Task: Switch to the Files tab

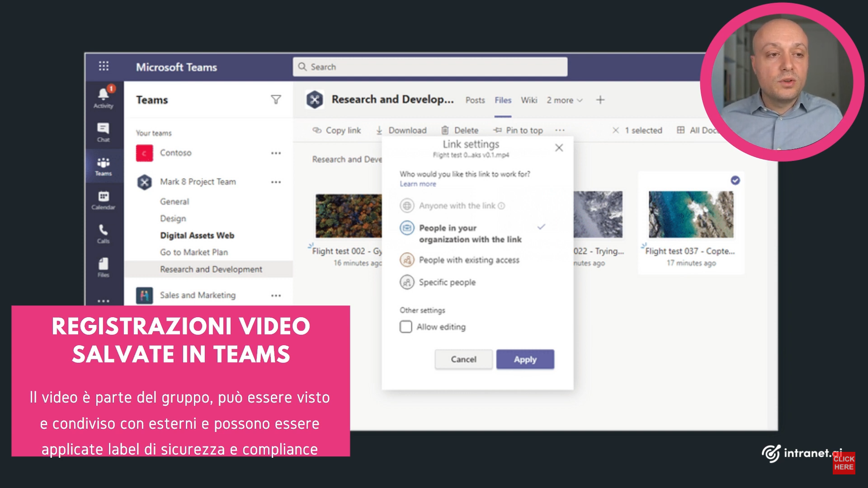Action: (x=503, y=100)
